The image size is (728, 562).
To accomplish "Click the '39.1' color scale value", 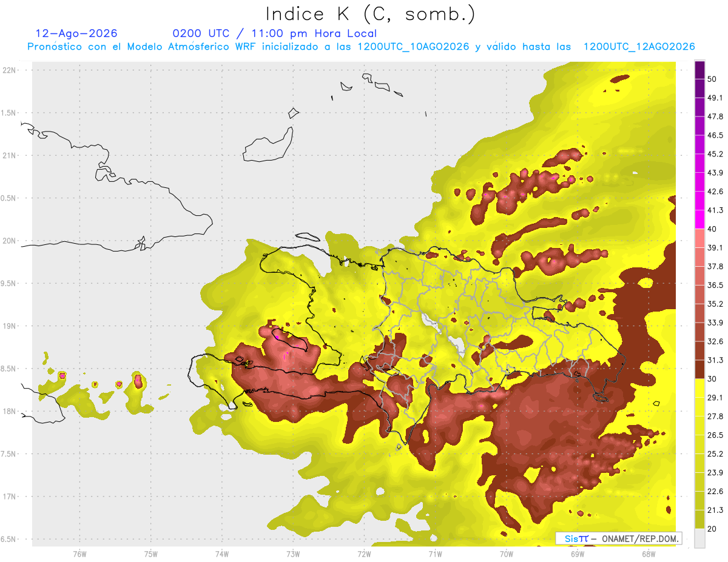I will (715, 247).
